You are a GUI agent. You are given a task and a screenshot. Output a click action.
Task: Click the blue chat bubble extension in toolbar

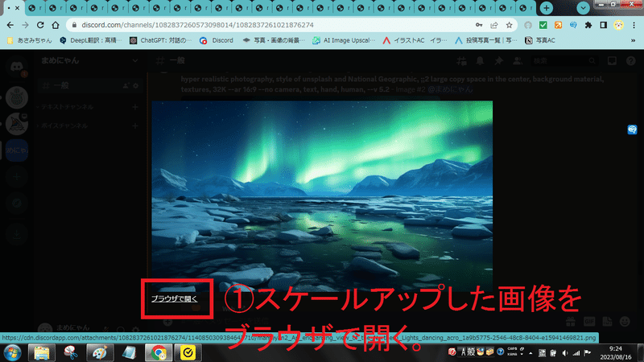(573, 25)
